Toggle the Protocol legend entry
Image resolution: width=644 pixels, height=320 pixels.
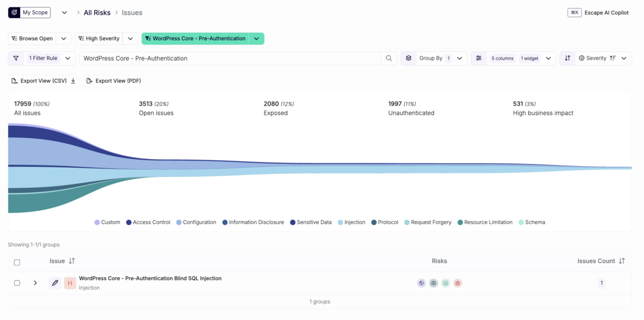(x=385, y=222)
